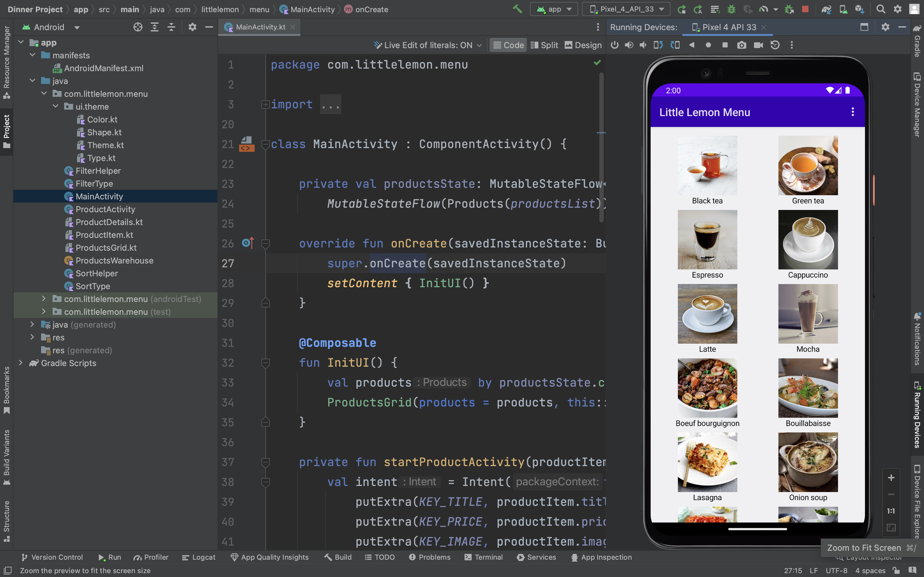Toggle Live Edit of literals setting
Image resolution: width=924 pixels, height=577 pixels.
tap(428, 45)
